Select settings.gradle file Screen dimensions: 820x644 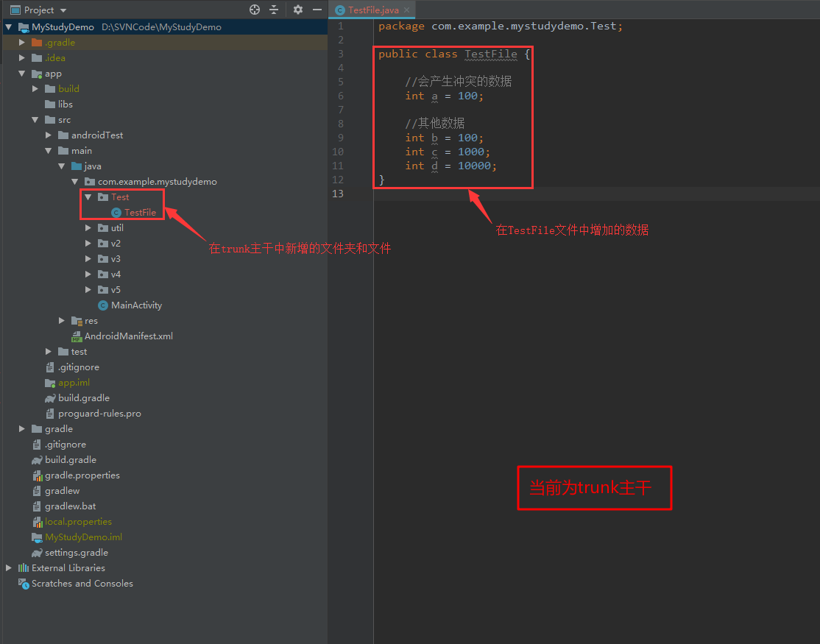[x=77, y=553]
